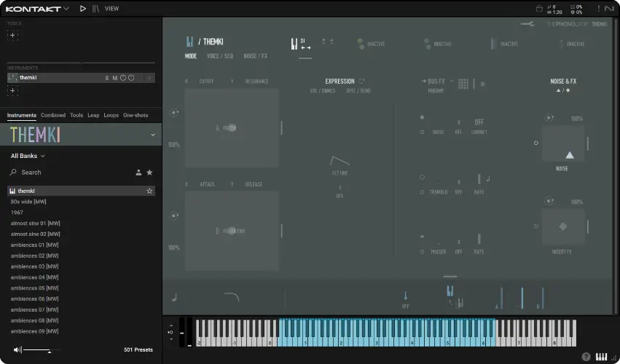This screenshot has width=620, height=364.
Task: Toggle keyboard view icon at bottom right
Action: (602, 357)
